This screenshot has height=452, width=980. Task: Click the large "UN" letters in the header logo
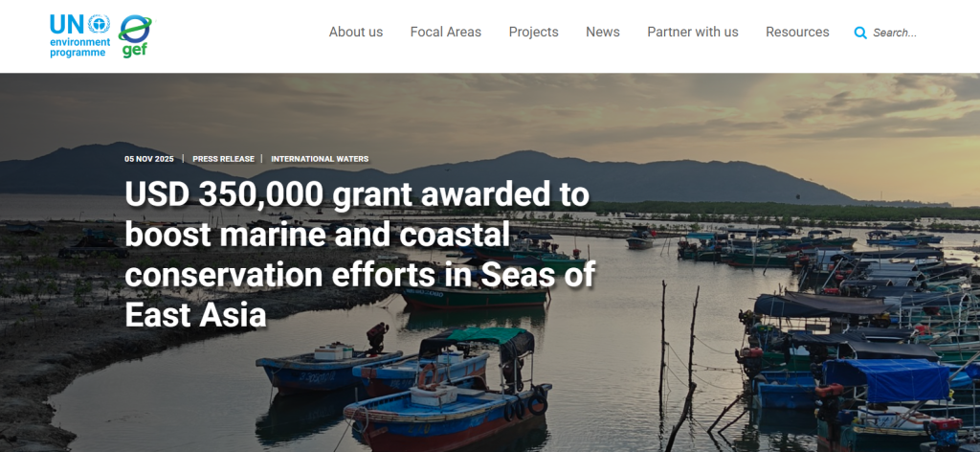coord(67,23)
